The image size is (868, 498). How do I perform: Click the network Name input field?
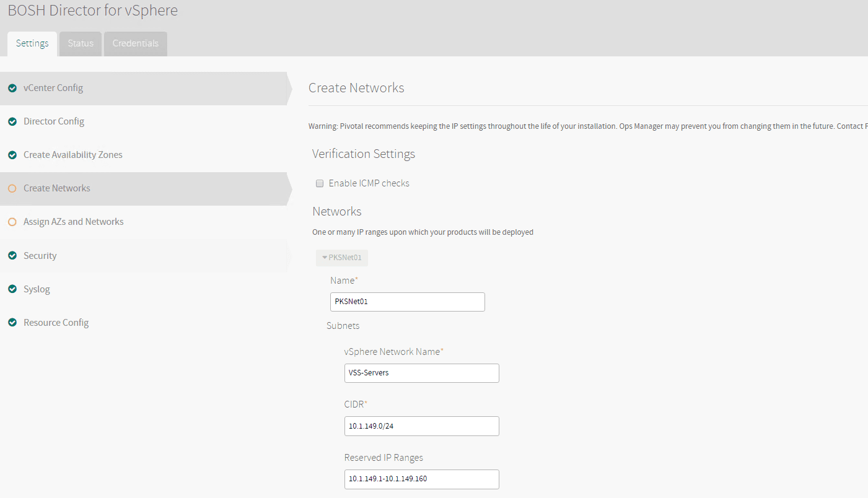point(407,302)
